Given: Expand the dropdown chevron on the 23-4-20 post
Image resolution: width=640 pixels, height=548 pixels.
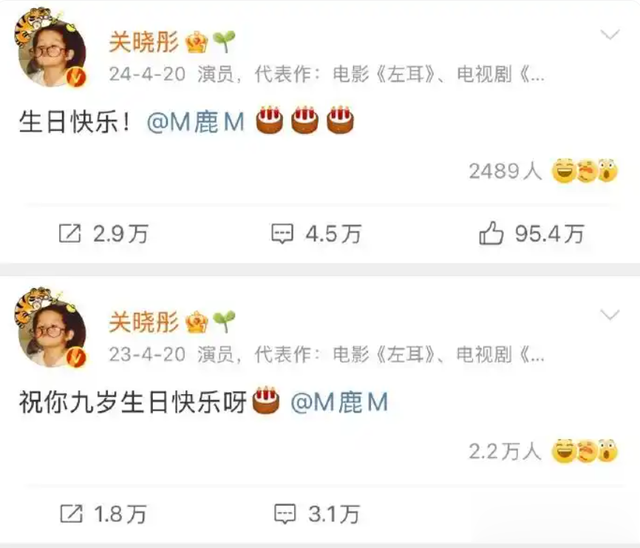Looking at the screenshot, I should [610, 315].
